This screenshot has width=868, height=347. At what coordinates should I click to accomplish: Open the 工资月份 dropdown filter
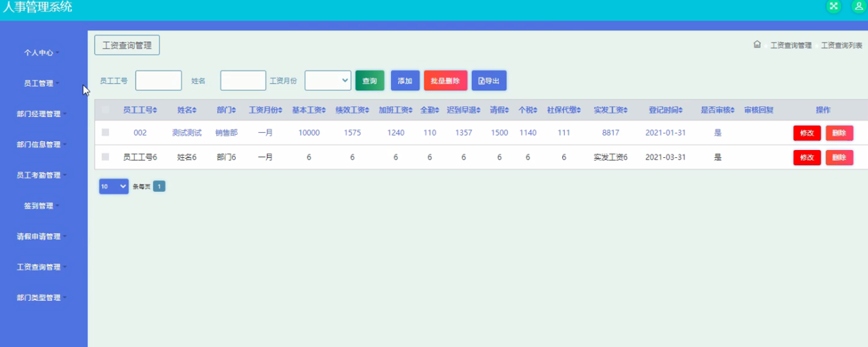click(x=328, y=81)
